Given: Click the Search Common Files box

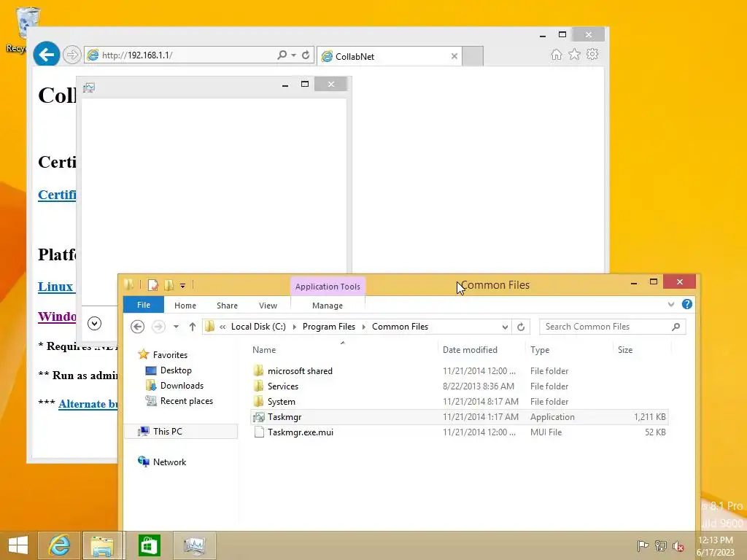Looking at the screenshot, I should point(612,327).
